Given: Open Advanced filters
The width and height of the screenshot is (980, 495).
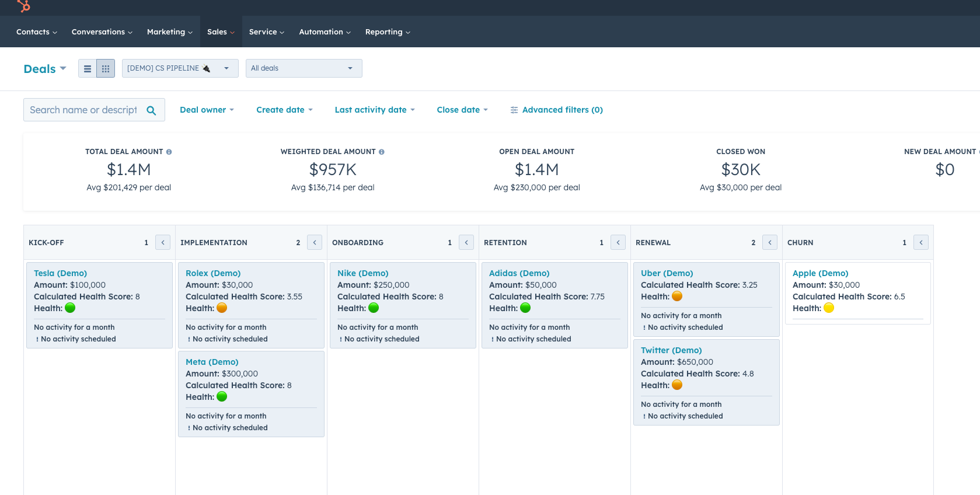Looking at the screenshot, I should tap(557, 110).
